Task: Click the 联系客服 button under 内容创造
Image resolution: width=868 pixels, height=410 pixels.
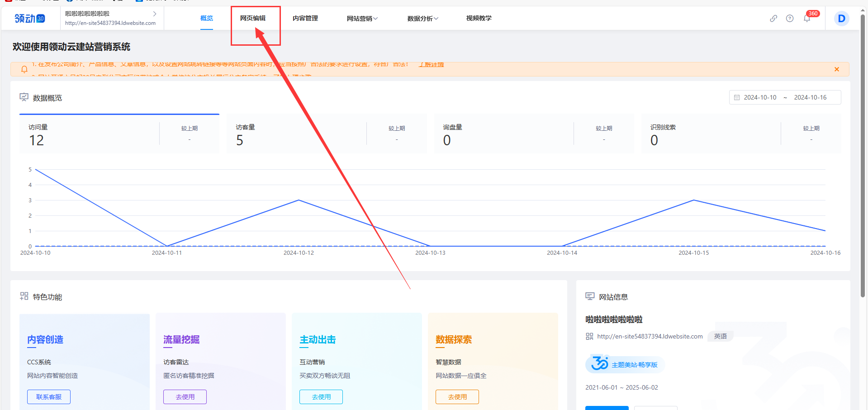Action: pos(48,396)
